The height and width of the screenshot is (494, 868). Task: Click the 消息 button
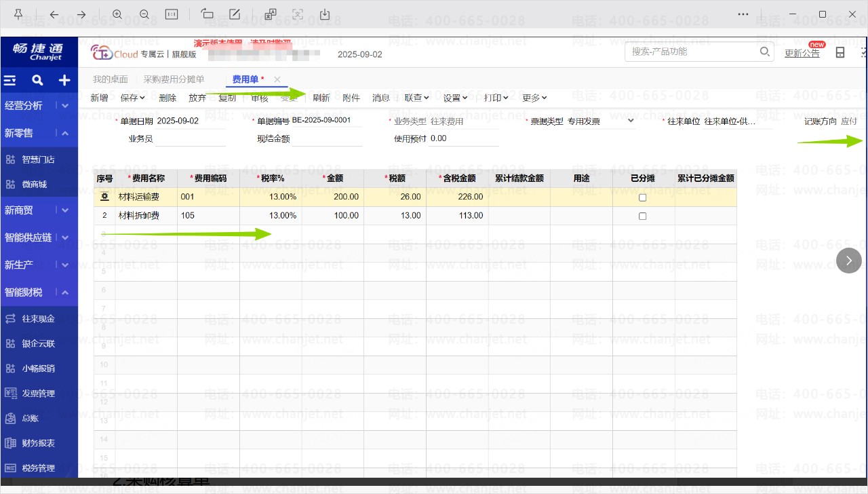tap(381, 98)
